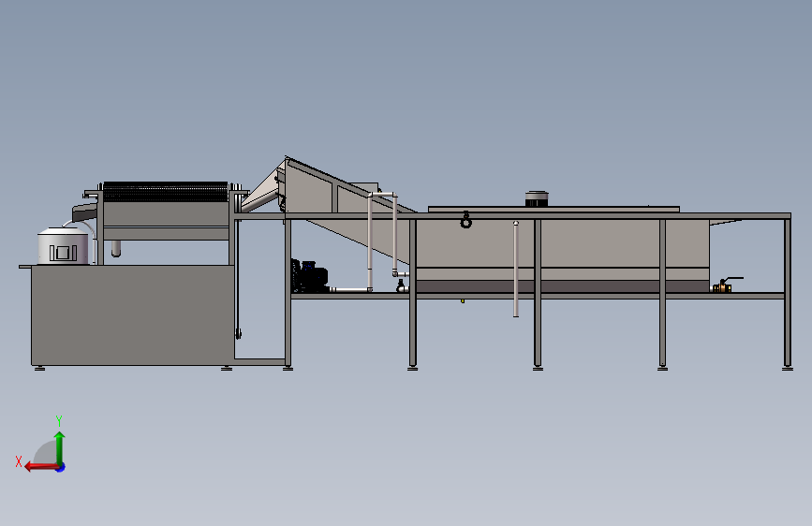Select the white inverted-U pipe loop near the pump
The image size is (812, 526).
coord(382,241)
